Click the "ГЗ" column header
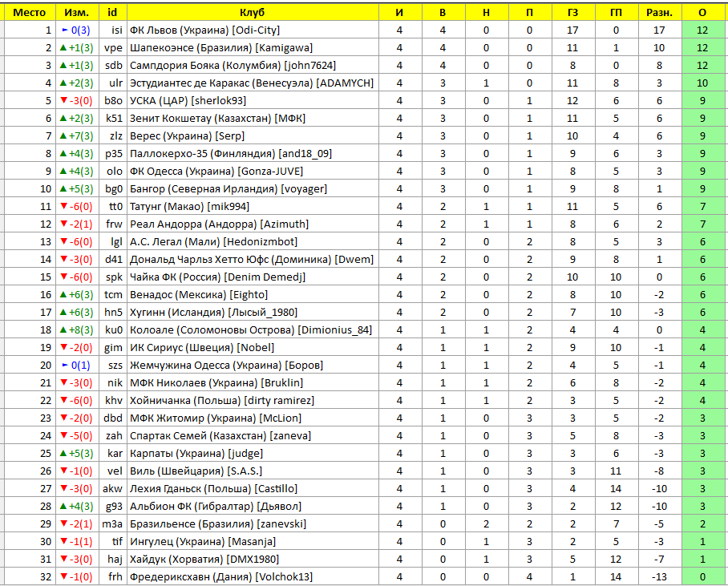The image size is (728, 586). coord(573,13)
